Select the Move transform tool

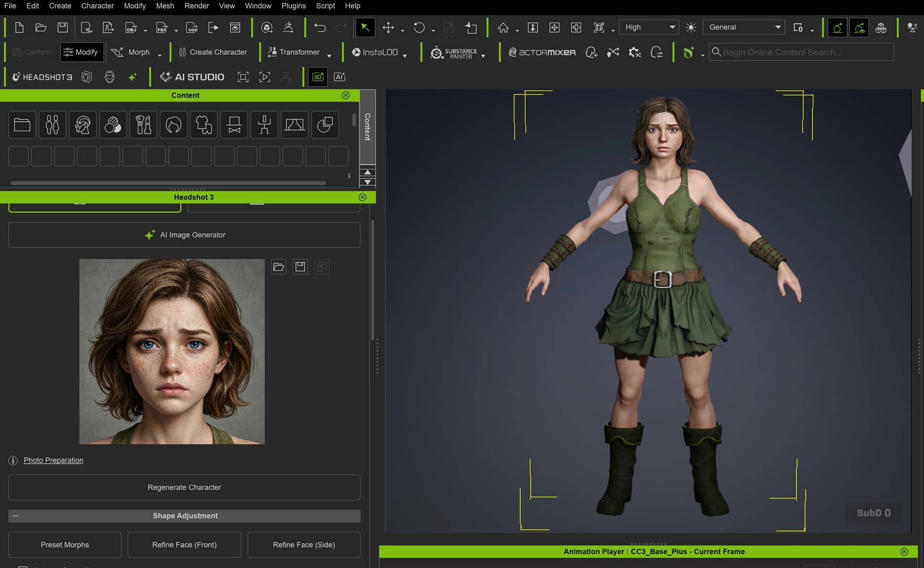pyautogui.click(x=388, y=27)
